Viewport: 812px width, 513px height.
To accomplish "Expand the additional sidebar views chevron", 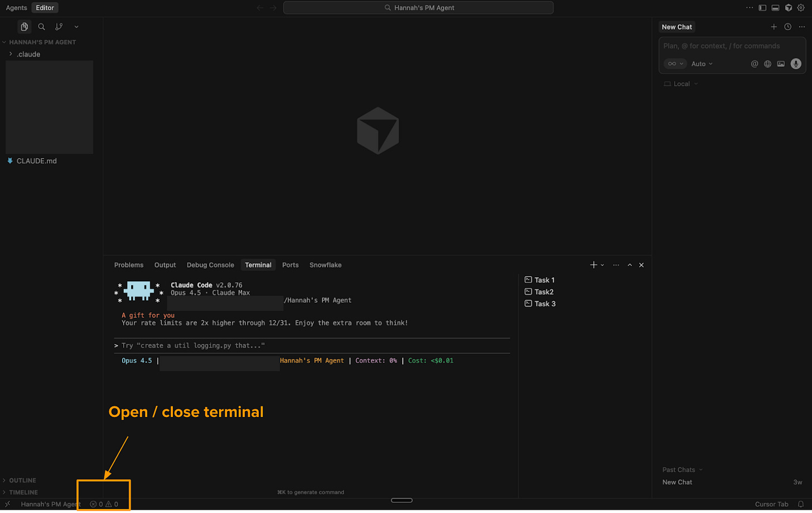I will (76, 27).
